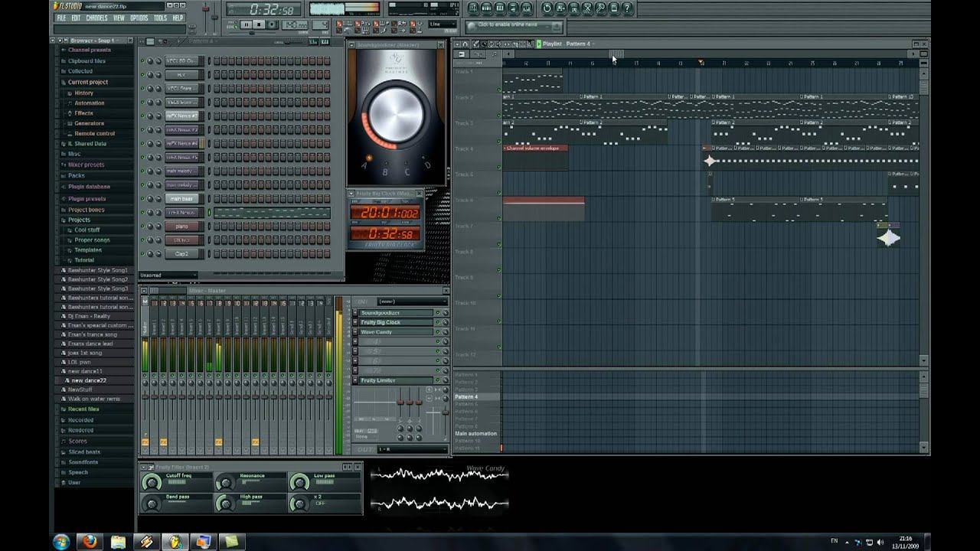
Task: Open Fruity Big Clock window menu arrow
Action: pyautogui.click(x=351, y=194)
